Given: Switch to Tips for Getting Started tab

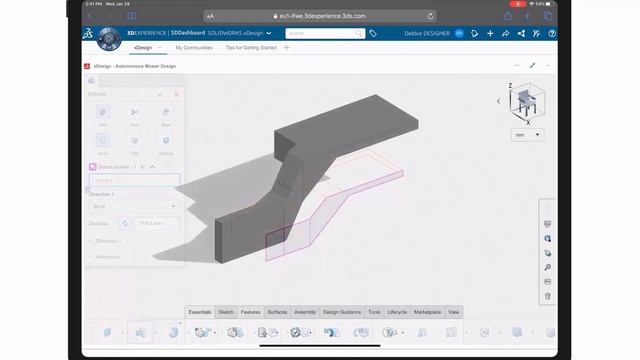Looking at the screenshot, I should [x=251, y=48].
